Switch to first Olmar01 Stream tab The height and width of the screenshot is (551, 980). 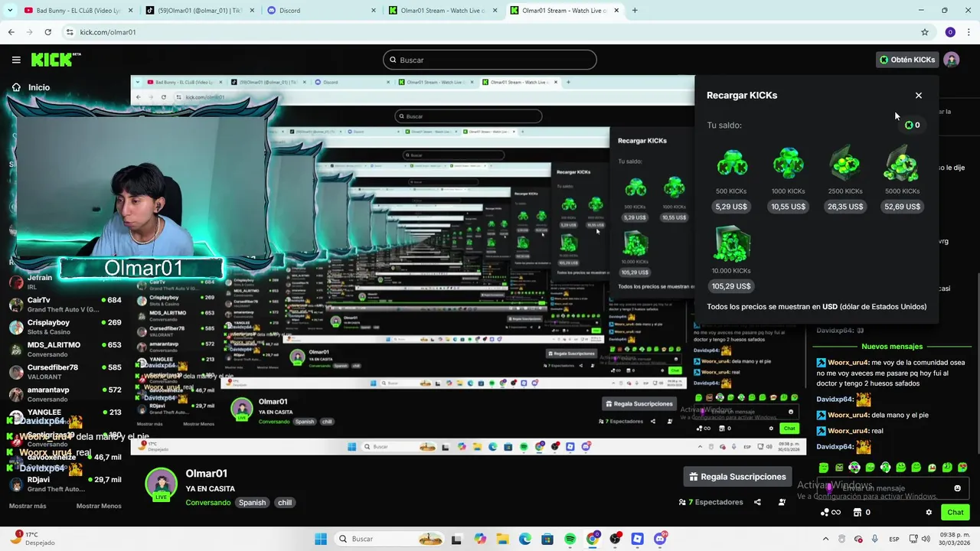coord(443,11)
